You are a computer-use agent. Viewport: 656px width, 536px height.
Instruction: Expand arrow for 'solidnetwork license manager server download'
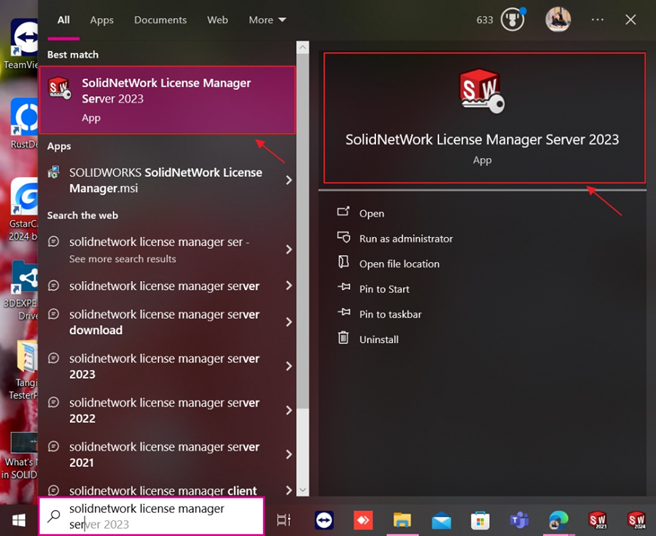(x=289, y=322)
